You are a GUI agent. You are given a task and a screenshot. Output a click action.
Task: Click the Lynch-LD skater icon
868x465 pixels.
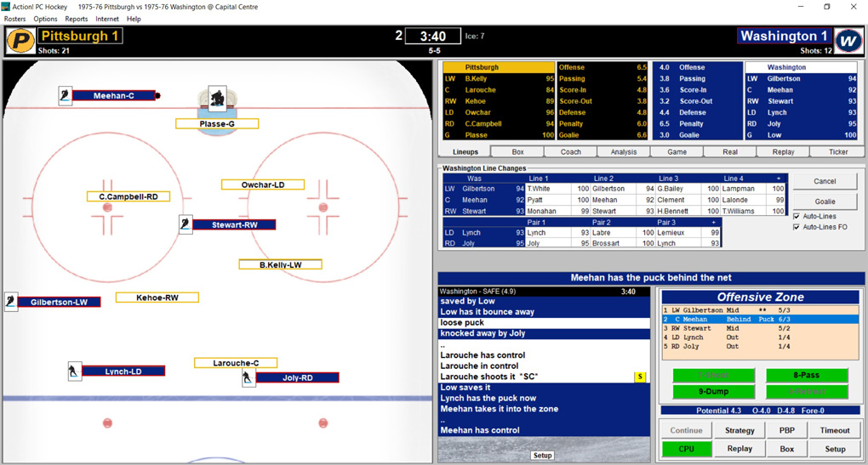click(75, 371)
